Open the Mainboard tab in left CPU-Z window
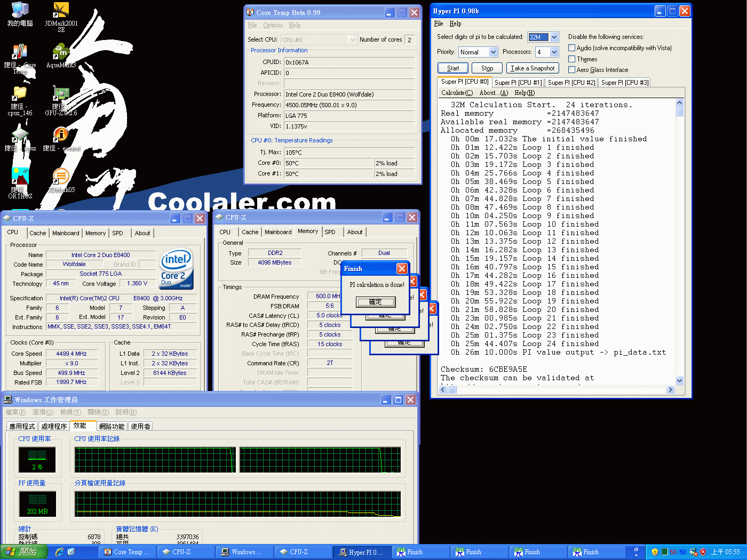Image resolution: width=747 pixels, height=560 pixels. (x=66, y=233)
